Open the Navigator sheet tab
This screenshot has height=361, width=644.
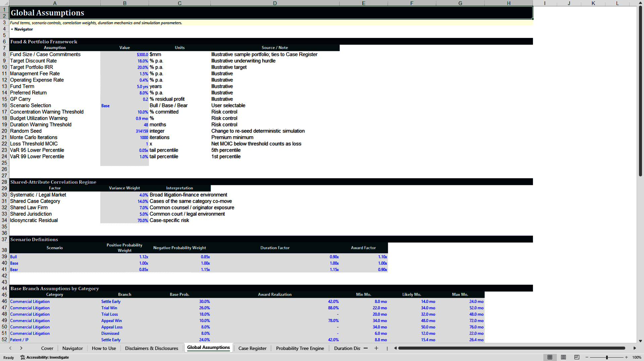pyautogui.click(x=72, y=348)
